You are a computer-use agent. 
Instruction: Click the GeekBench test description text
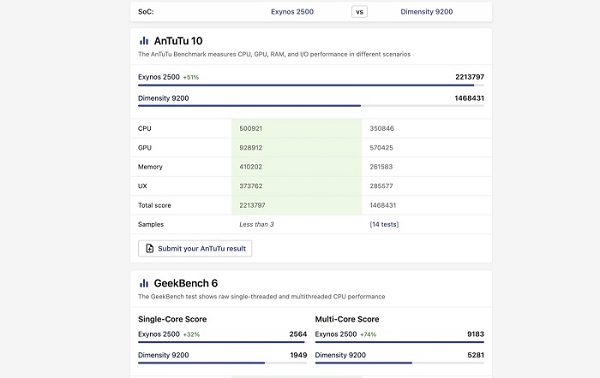tap(261, 297)
